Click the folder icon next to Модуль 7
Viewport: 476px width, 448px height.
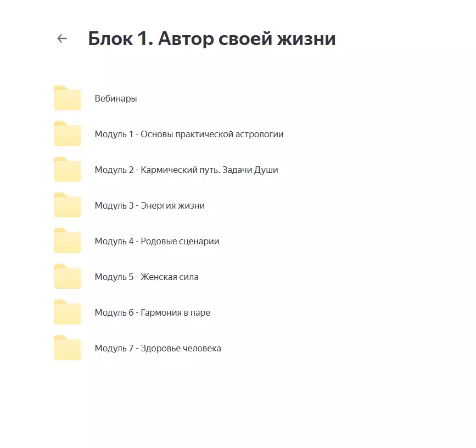[67, 348]
